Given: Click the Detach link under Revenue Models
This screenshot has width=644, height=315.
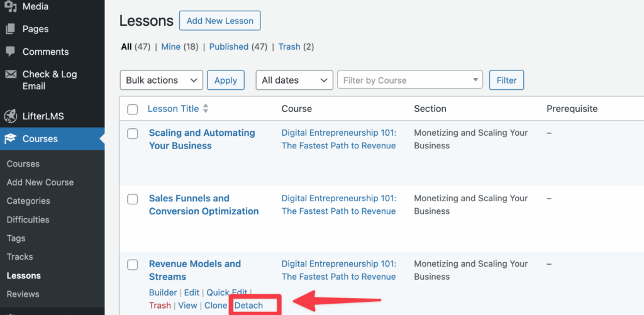Looking at the screenshot, I should [x=248, y=306].
